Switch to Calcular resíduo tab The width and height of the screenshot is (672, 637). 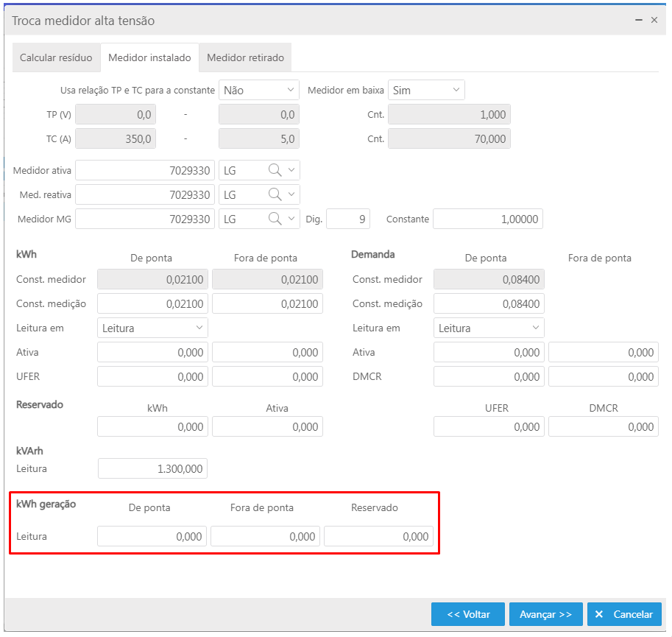tap(56, 57)
